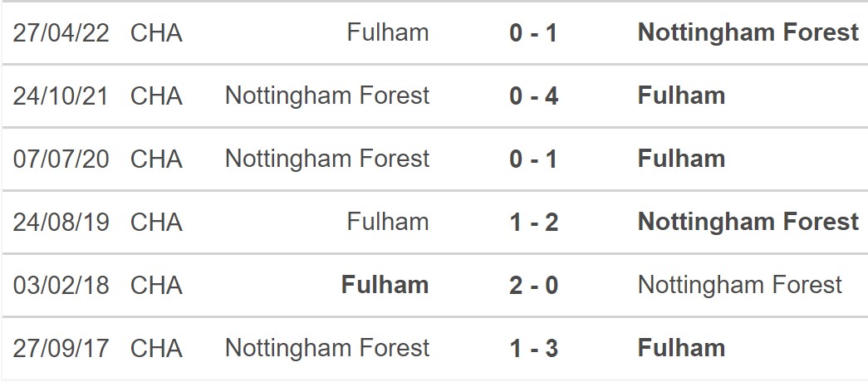Open the 0 - 4 score result
The width and height of the screenshot is (868, 382).
tap(534, 95)
